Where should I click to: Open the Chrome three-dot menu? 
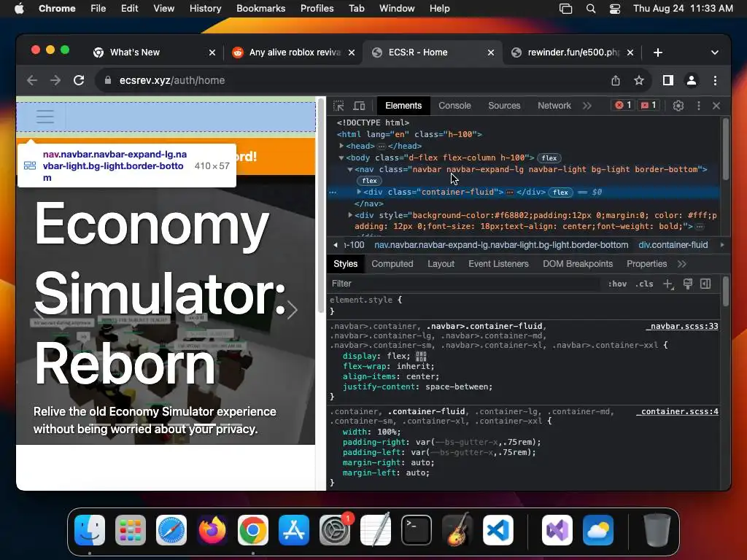[715, 80]
